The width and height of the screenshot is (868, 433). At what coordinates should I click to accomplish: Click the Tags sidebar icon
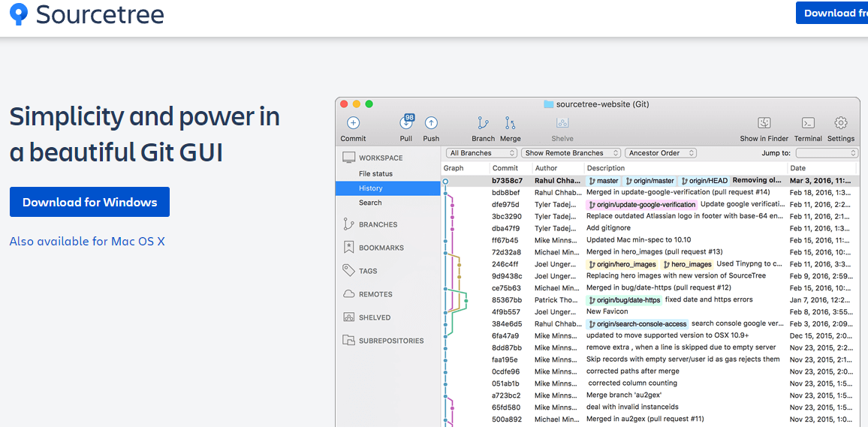click(x=348, y=271)
